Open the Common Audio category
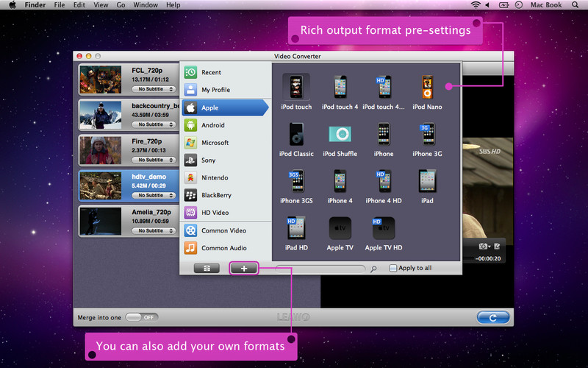The width and height of the screenshot is (588, 368). [x=226, y=248]
